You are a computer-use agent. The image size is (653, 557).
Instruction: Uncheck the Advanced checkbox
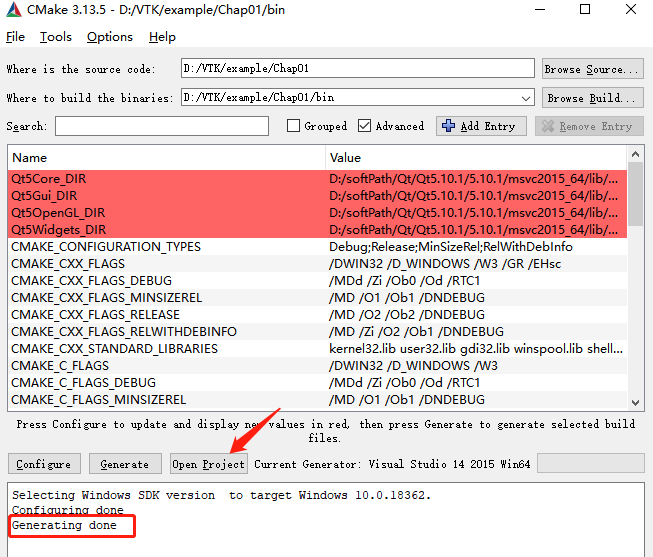tap(364, 126)
